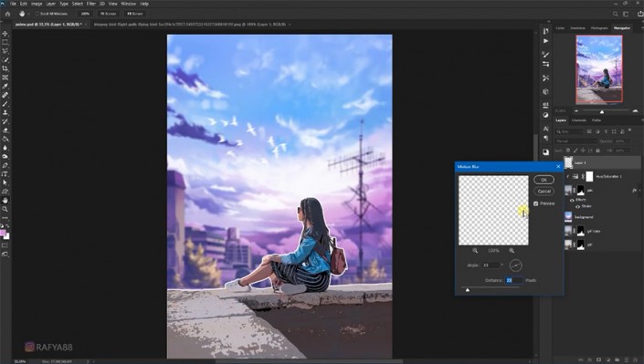This screenshot has height=364, width=644.
Task: Swap foreground and background colors
Action: (8, 225)
